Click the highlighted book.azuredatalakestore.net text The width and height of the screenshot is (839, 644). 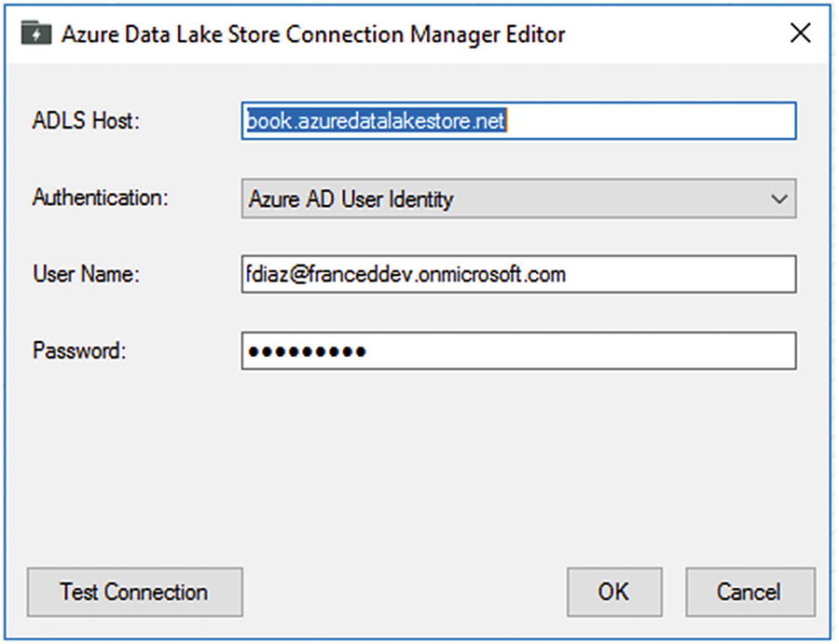pos(376,121)
